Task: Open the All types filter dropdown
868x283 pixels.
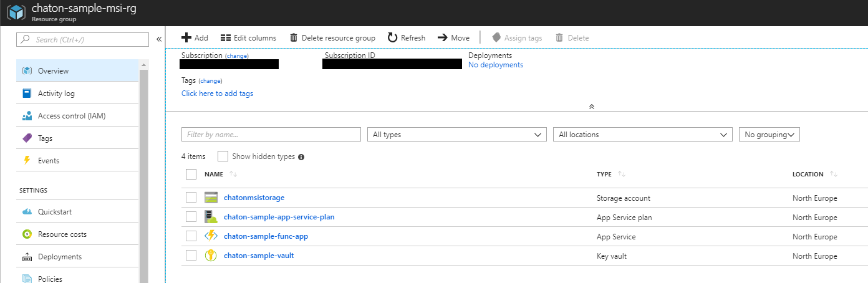Action: [x=456, y=135]
